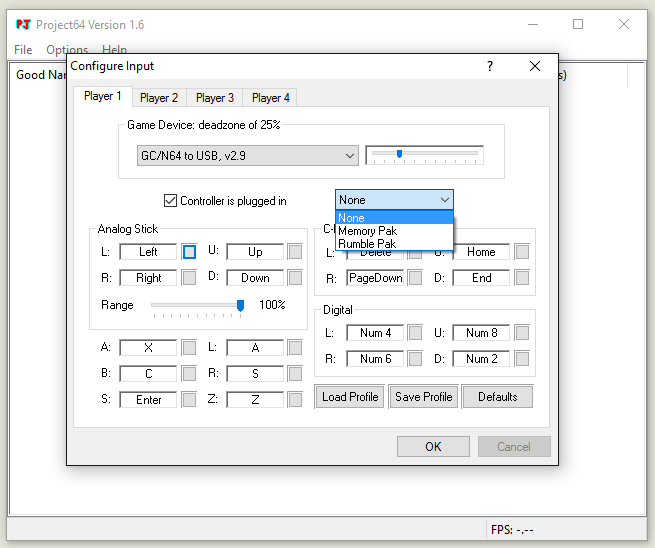655x548 pixels.
Task: Click the small box beside Digital Num 8
Action: [522, 333]
